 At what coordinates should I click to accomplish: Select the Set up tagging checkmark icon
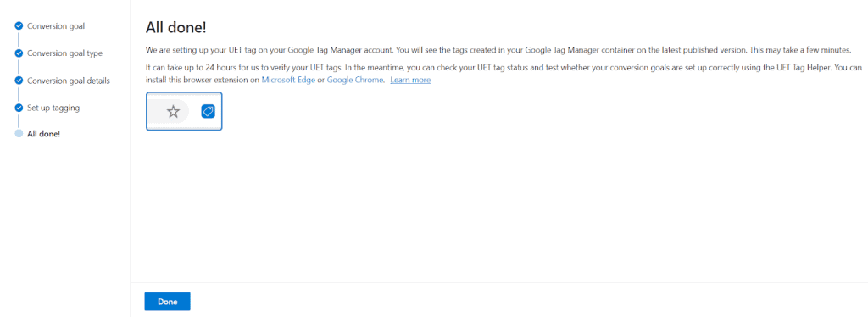click(19, 108)
